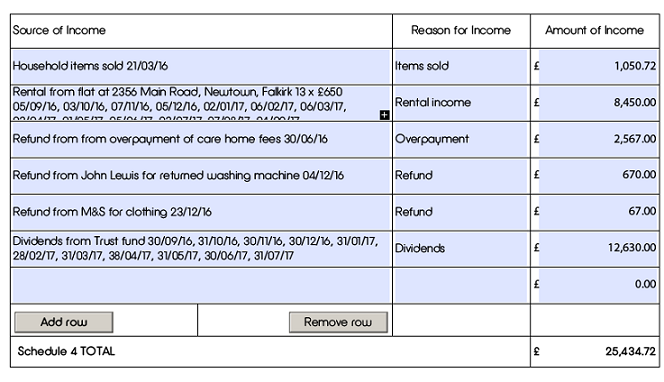Click the empty reason for income field

pyautogui.click(x=461, y=285)
